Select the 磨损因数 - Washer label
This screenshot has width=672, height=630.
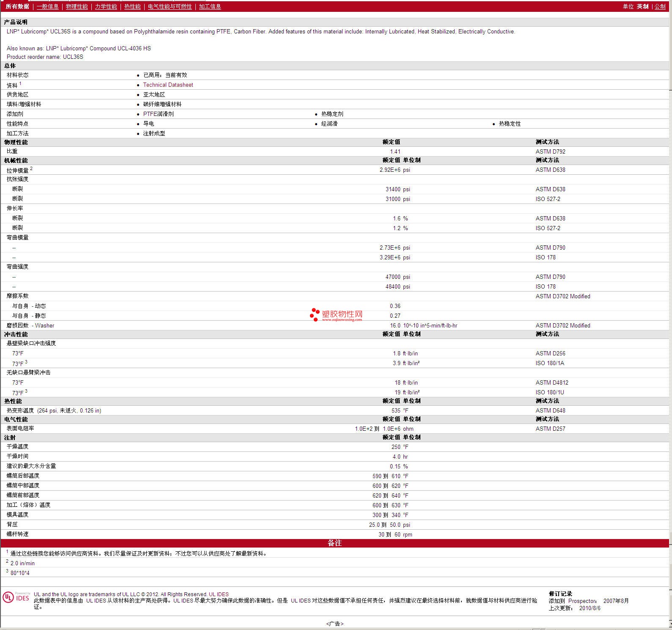click(x=30, y=325)
